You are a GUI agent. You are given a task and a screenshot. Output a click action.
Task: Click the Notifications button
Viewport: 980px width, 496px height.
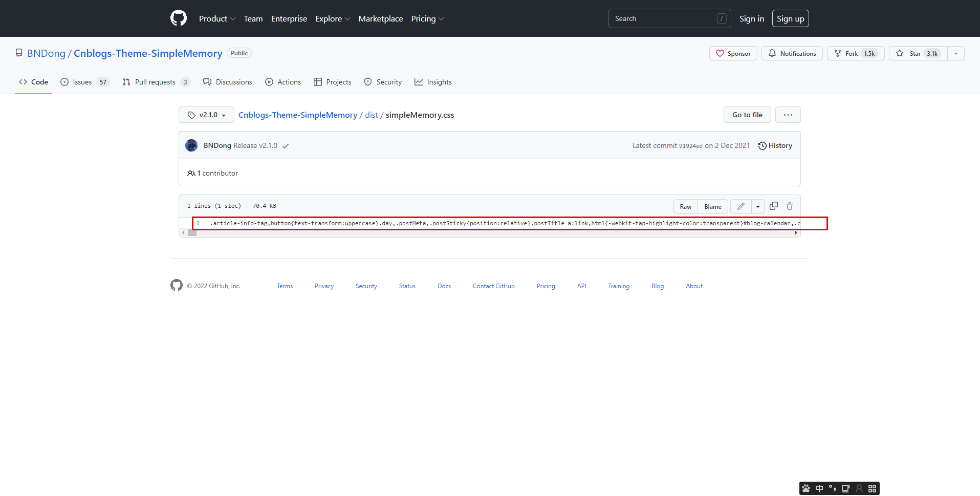coord(792,53)
